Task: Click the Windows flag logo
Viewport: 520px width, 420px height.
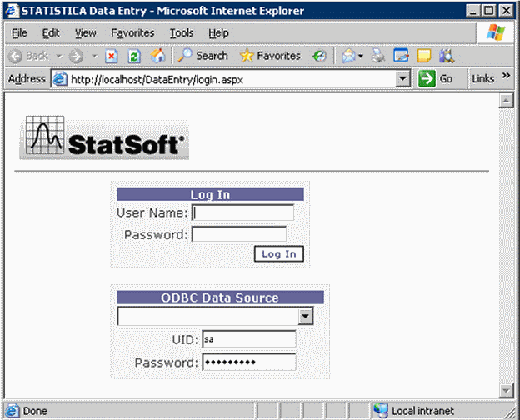Action: [496, 32]
